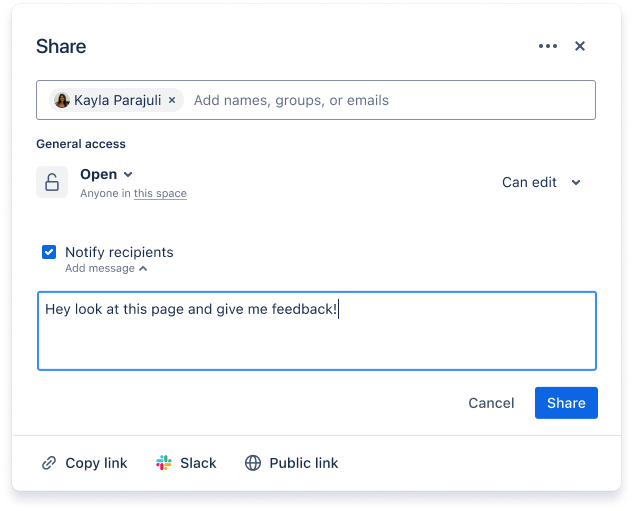Click Kayla Parajuli's avatar picture
The image size is (633, 511).
click(62, 100)
